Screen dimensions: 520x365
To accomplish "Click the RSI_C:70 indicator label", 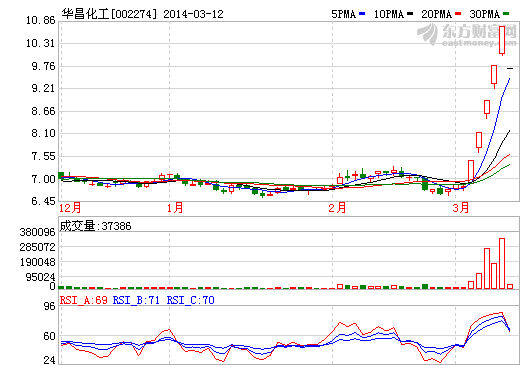I will click(x=190, y=300).
